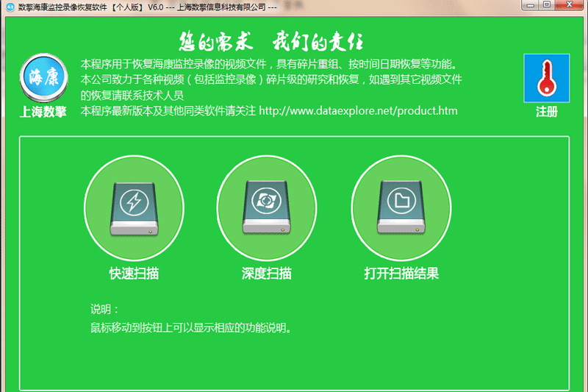Click the line 的恢复请联系技术人员
Viewport: 588px width, 392px height.
tap(132, 96)
